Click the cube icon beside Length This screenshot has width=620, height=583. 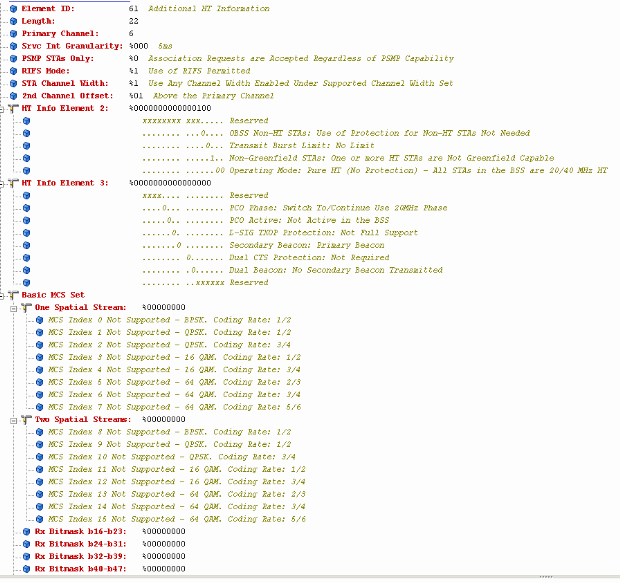point(13,21)
